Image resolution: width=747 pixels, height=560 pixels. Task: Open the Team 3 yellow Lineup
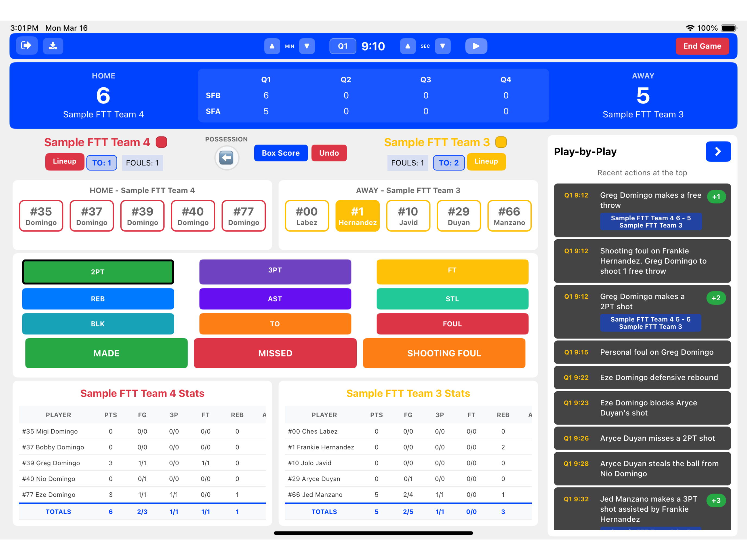pyautogui.click(x=486, y=161)
